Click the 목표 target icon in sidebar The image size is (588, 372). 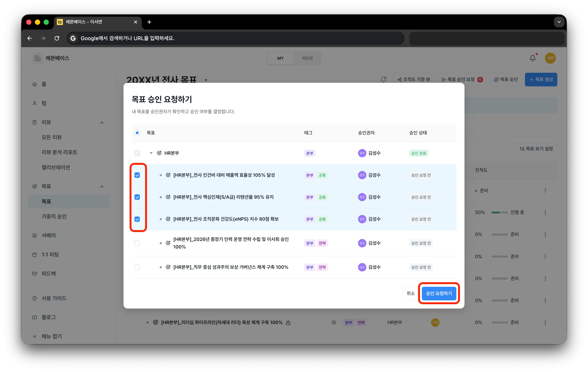click(x=35, y=187)
